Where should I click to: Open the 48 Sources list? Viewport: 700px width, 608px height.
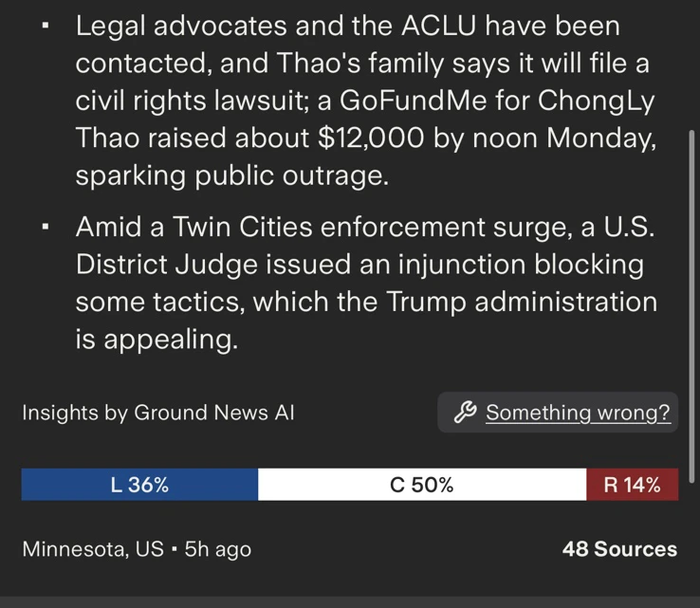tap(619, 549)
